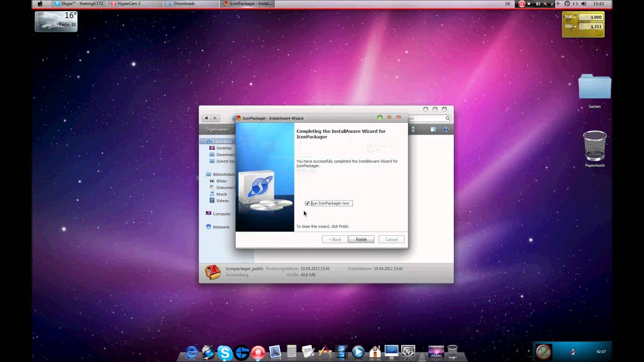Open Home house icon in dock
Image resolution: width=644 pixels, height=362 pixels.
[x=375, y=351]
